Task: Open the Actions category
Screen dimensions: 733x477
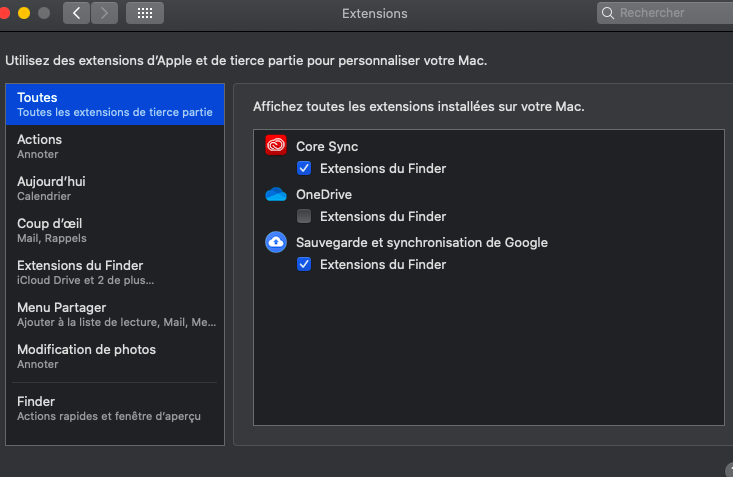Action: tap(115, 146)
